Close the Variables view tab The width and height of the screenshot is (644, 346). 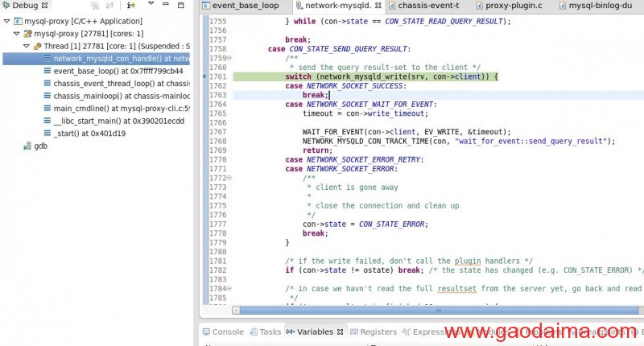point(340,332)
